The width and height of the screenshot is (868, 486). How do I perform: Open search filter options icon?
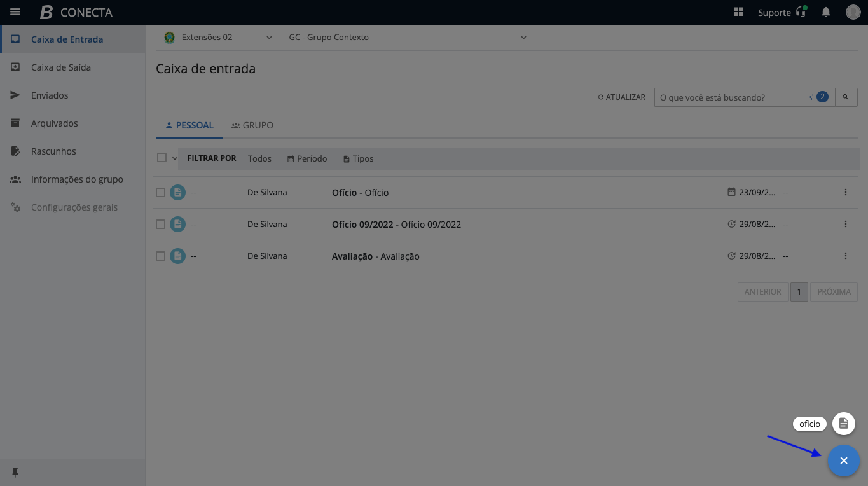pyautogui.click(x=811, y=97)
